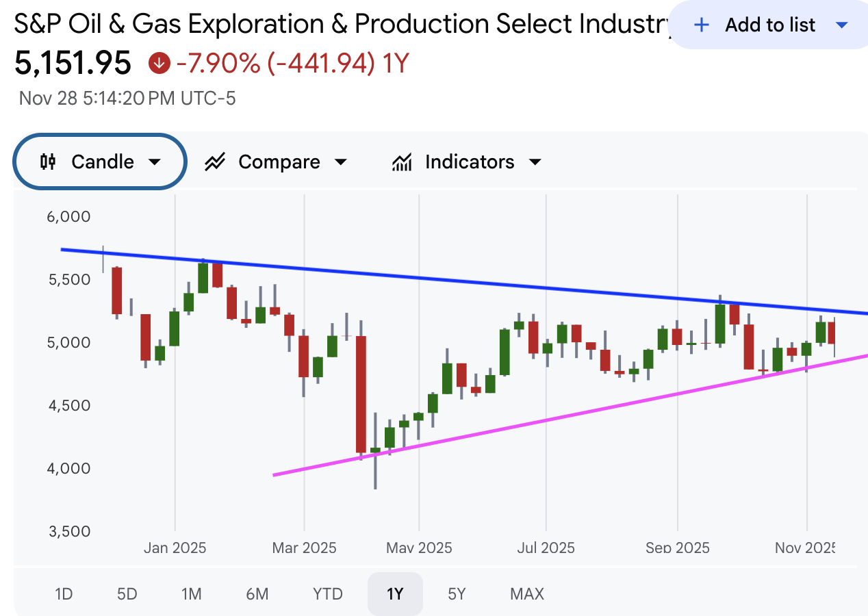Open the Add to list dropdown arrow
Image resolution: width=868 pixels, height=616 pixels.
pyautogui.click(x=842, y=25)
